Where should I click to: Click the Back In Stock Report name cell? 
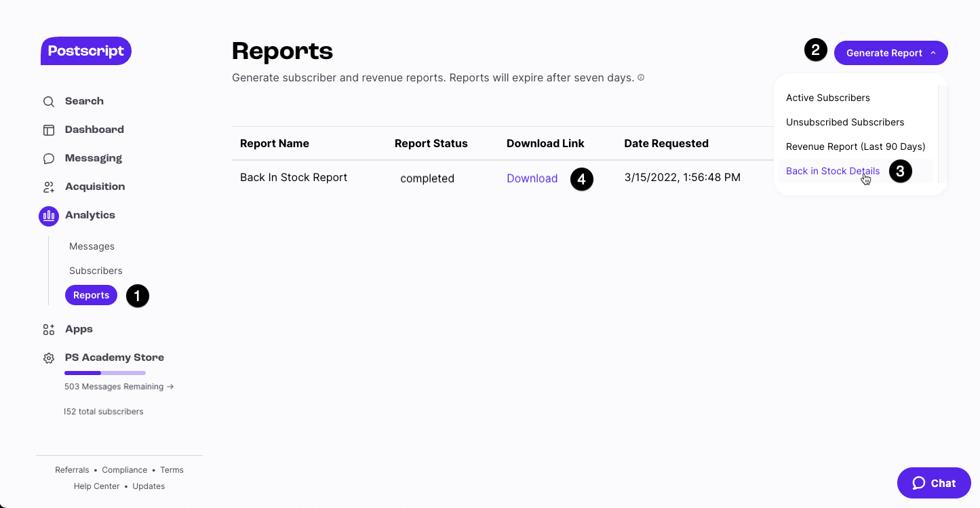point(294,178)
